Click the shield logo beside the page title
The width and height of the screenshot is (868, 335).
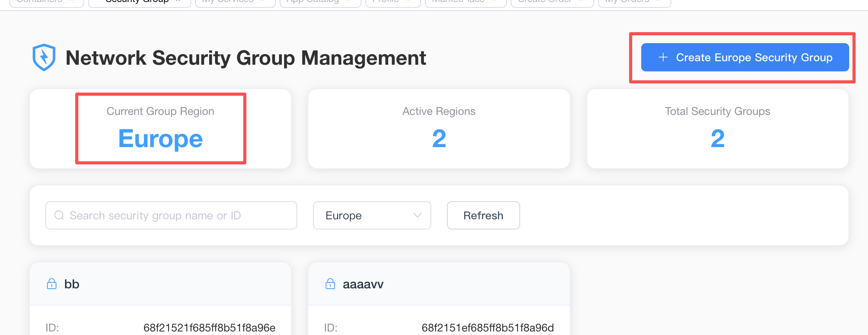pyautogui.click(x=44, y=57)
